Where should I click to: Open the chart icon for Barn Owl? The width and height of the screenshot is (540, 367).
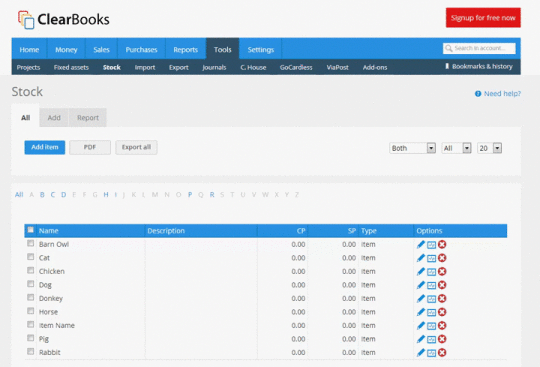(432, 245)
